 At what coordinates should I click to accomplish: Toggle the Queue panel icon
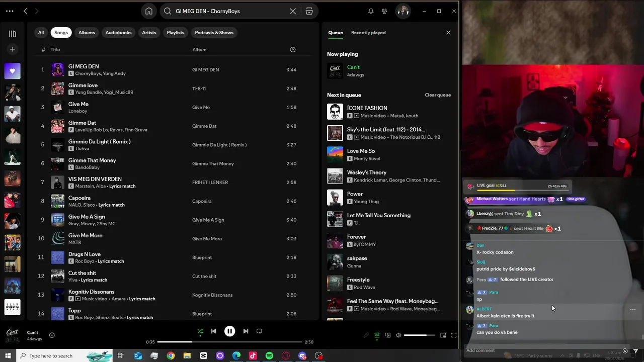click(377, 335)
